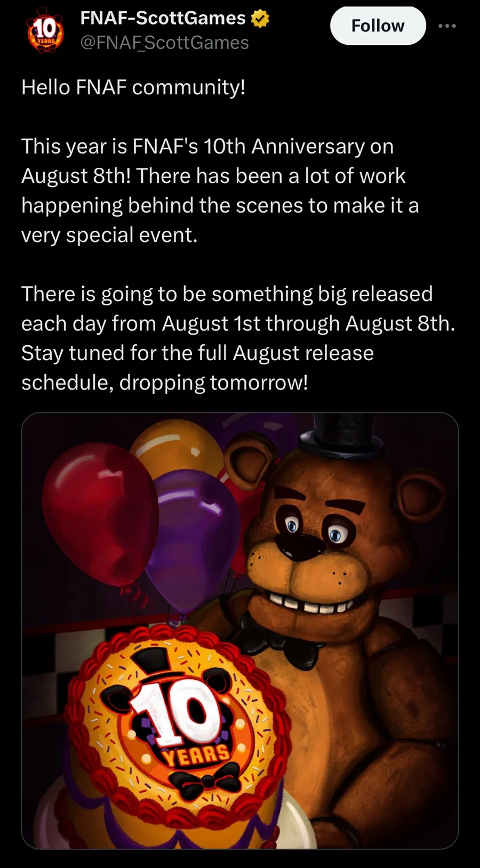This screenshot has height=868, width=480.
Task: Open the FNAF-ScottGames display name link
Action: pos(163,18)
